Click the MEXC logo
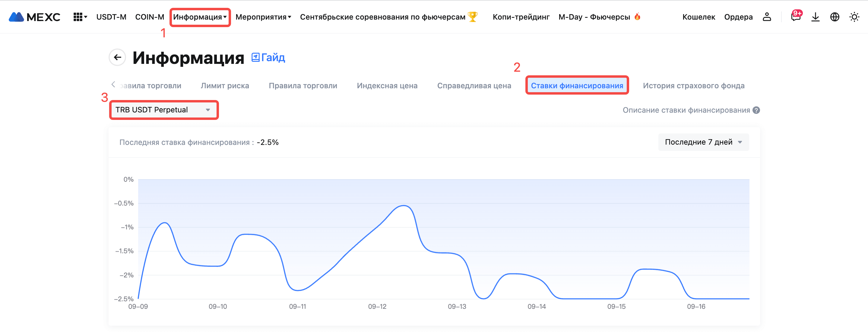Screen dimensions: 868x332 pyautogui.click(x=34, y=17)
